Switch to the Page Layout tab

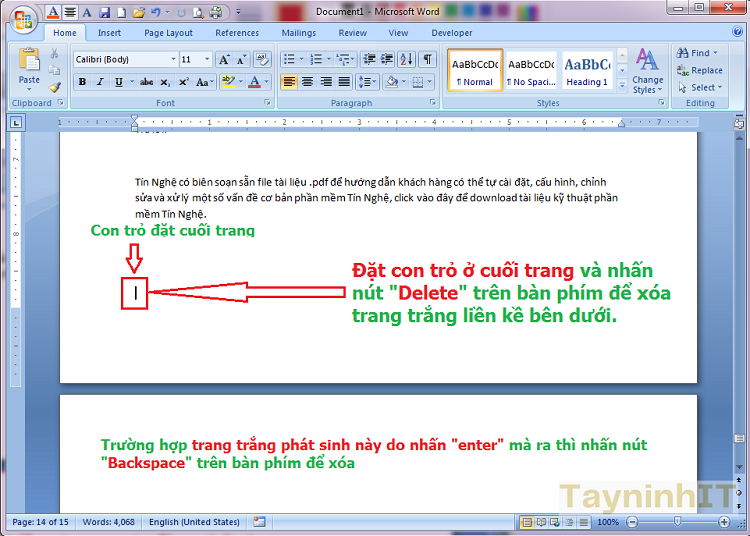pos(167,33)
